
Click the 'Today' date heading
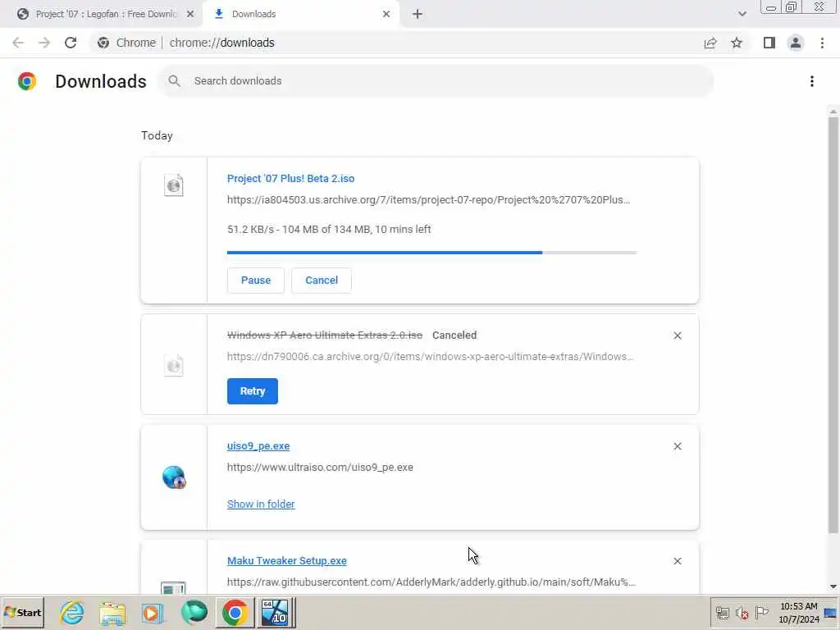tap(157, 135)
